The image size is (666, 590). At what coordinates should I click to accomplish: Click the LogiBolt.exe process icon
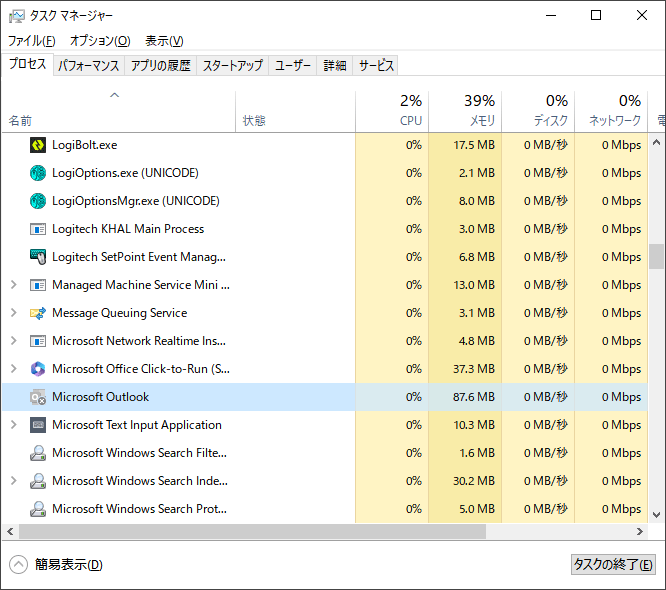pos(38,145)
